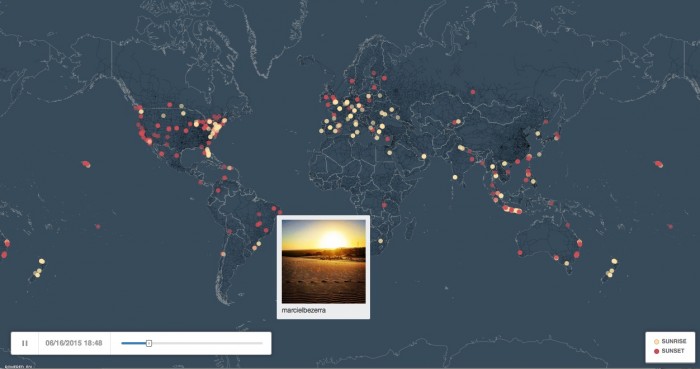
Task: Click the Sunrise legend marker
Action: (656, 341)
